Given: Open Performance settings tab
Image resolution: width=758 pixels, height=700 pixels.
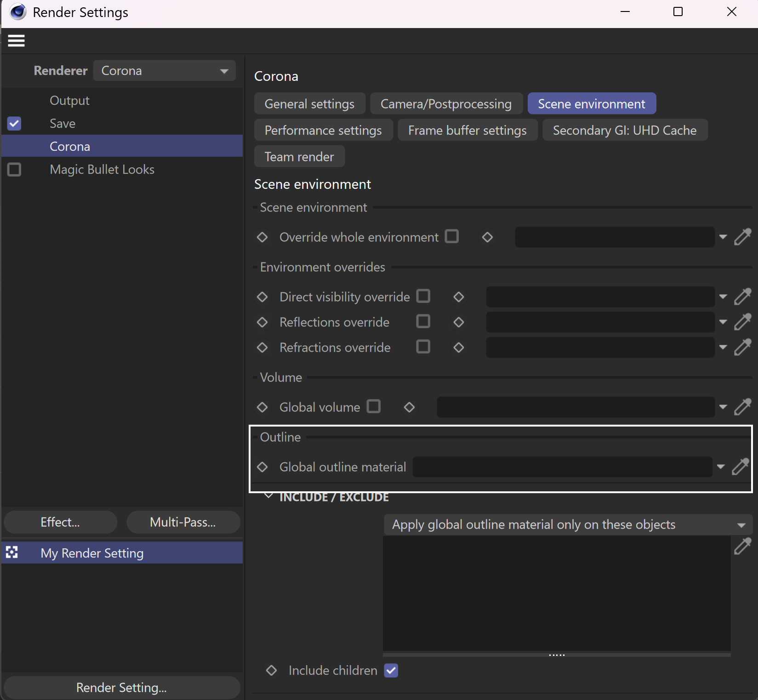Looking at the screenshot, I should pos(323,130).
